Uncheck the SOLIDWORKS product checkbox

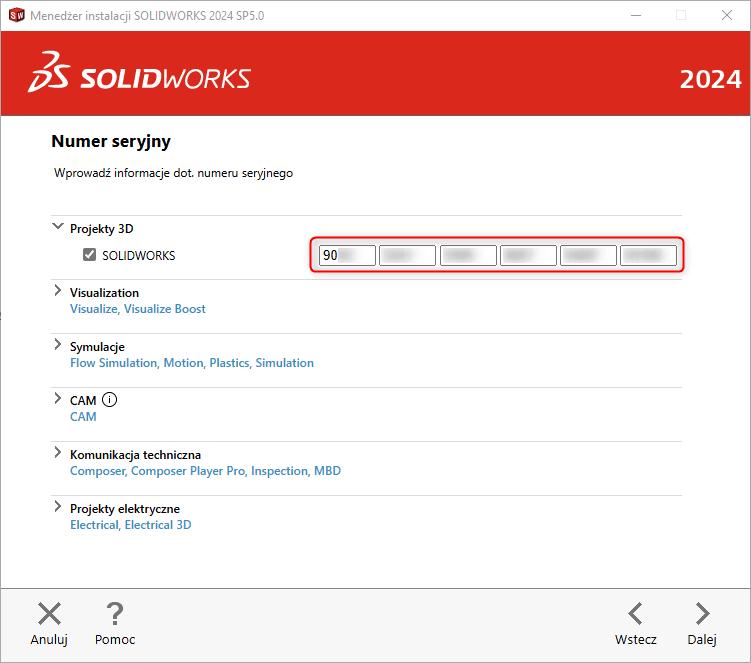coord(90,254)
